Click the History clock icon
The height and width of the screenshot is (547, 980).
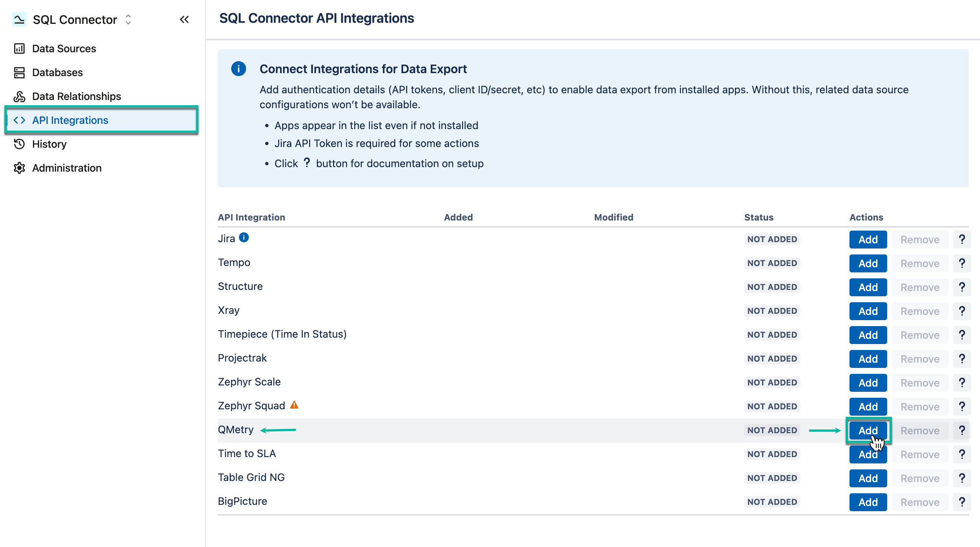(x=19, y=144)
